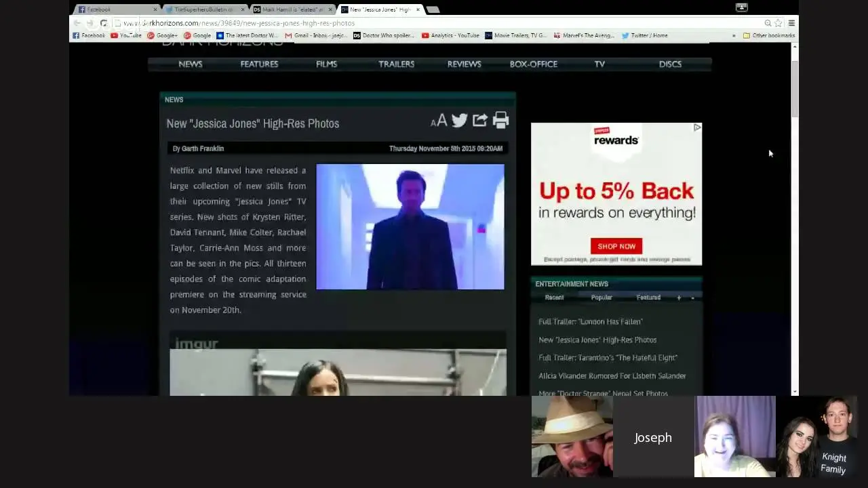
Task: Share the article on Twitter
Action: [x=459, y=121]
